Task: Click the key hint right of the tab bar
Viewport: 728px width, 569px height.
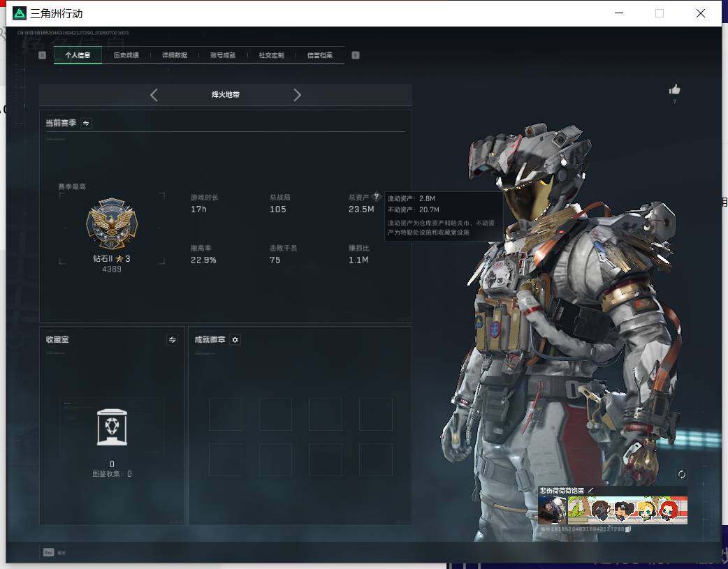Action: click(356, 55)
